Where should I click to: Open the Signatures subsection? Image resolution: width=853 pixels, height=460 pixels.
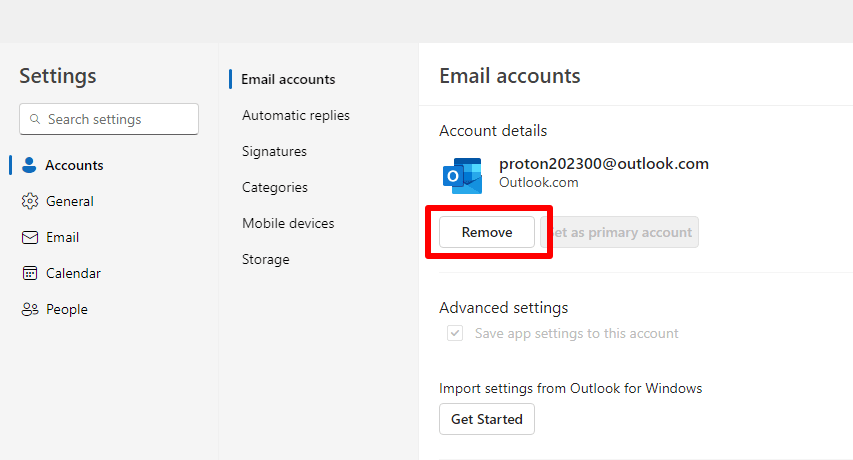[274, 151]
